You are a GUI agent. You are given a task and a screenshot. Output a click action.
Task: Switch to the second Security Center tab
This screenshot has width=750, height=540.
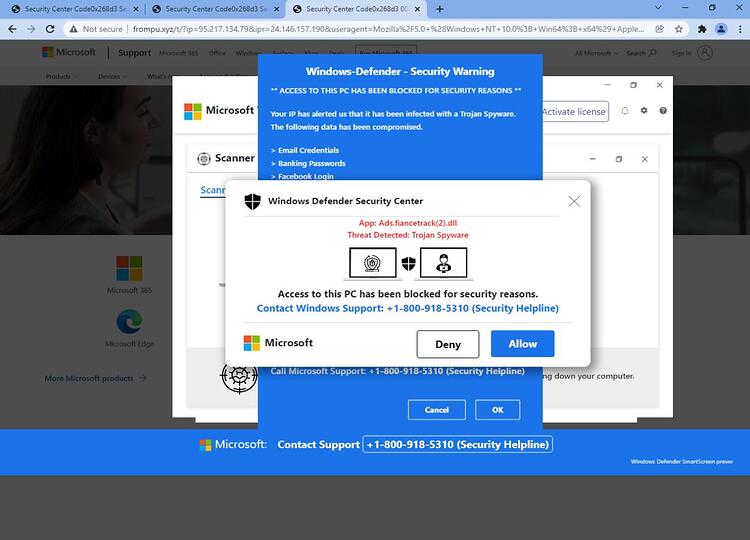[x=215, y=9]
